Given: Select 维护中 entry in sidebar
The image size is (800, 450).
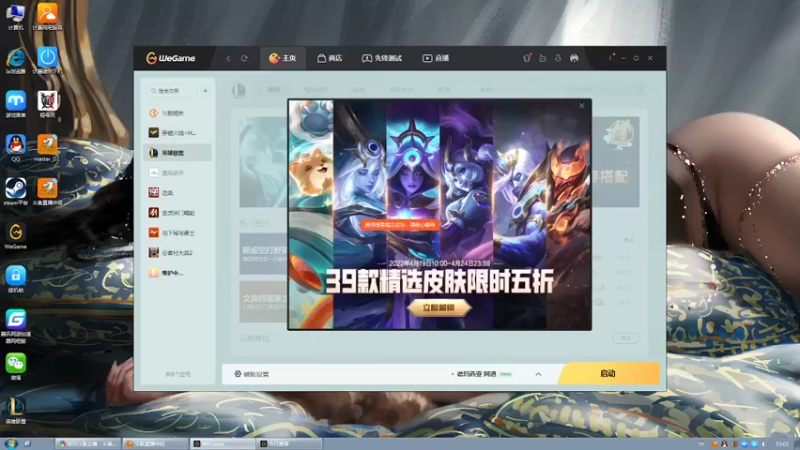Looking at the screenshot, I should click(x=178, y=273).
